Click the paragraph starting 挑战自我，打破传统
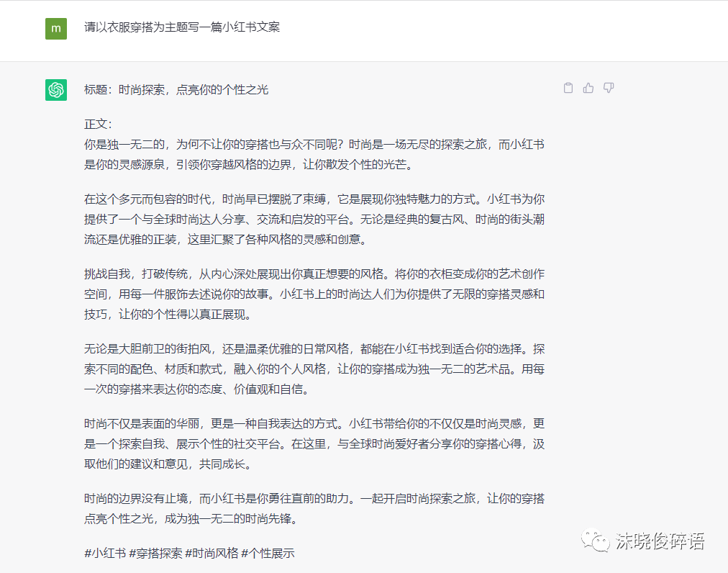This screenshot has height=573, width=728. click(314, 294)
